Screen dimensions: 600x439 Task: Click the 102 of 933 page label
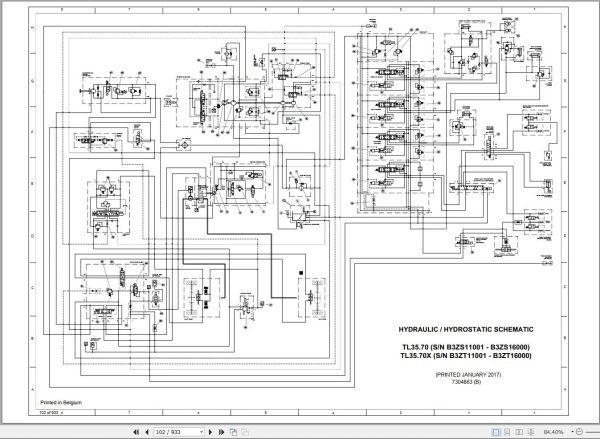click(x=49, y=413)
